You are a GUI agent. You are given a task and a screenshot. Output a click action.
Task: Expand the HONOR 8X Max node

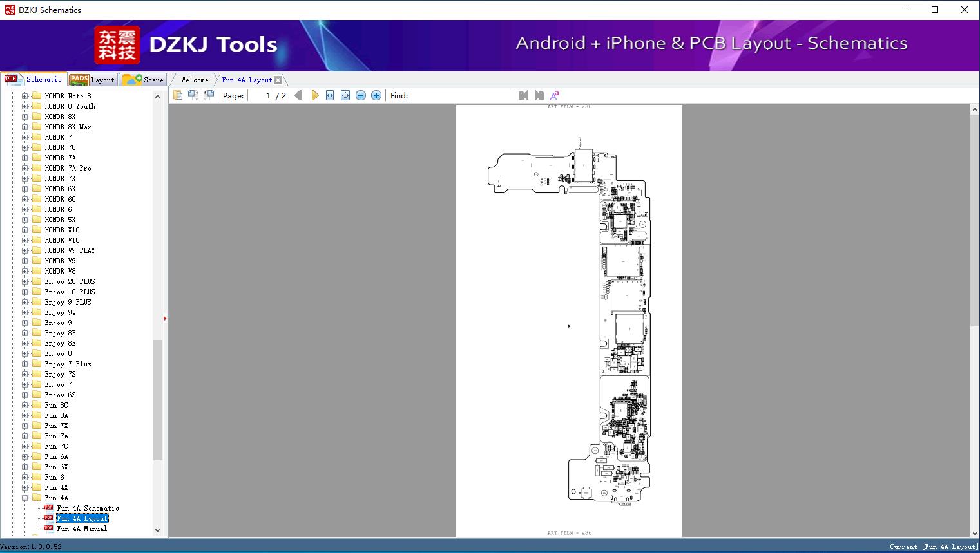pos(25,127)
